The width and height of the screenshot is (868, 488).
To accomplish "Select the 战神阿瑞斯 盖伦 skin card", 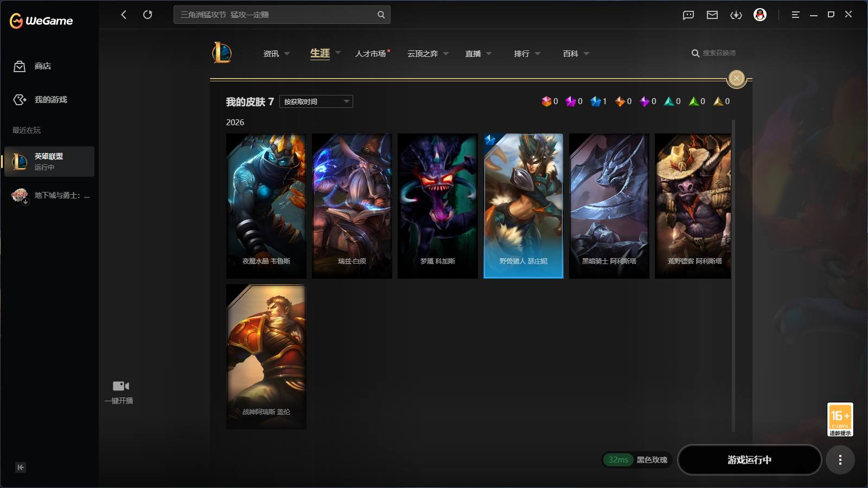I will [x=266, y=357].
